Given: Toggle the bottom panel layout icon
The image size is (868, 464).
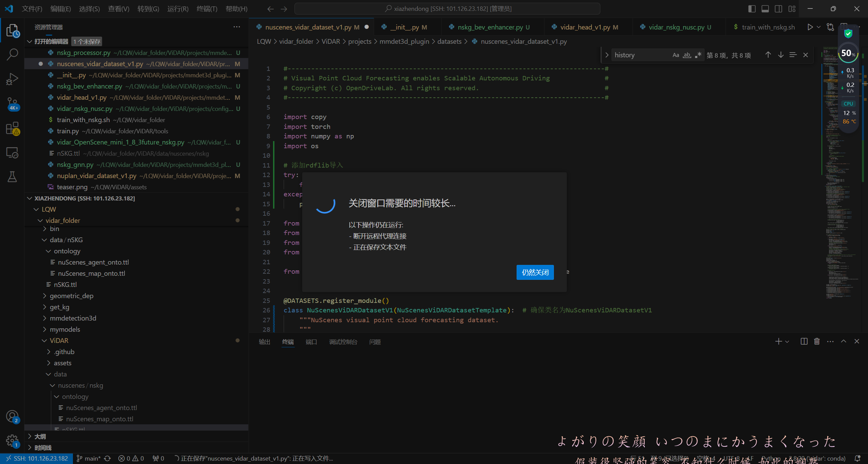Looking at the screenshot, I should coord(765,9).
